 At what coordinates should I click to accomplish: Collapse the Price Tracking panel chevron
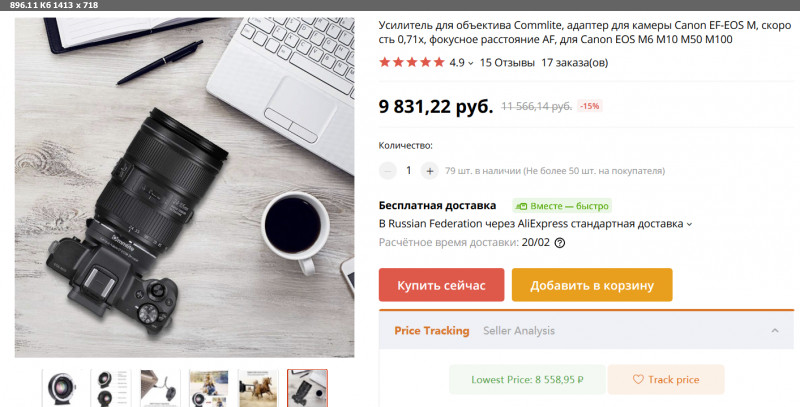tap(774, 330)
